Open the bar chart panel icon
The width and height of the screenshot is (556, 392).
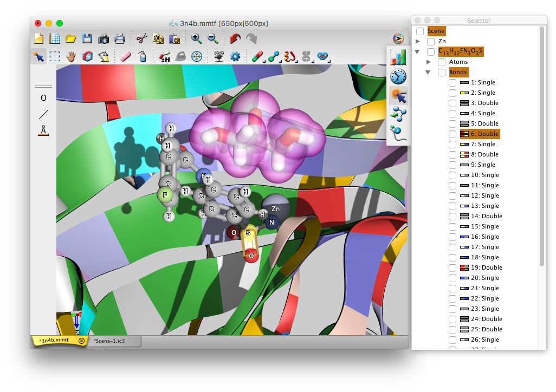pyautogui.click(x=398, y=57)
